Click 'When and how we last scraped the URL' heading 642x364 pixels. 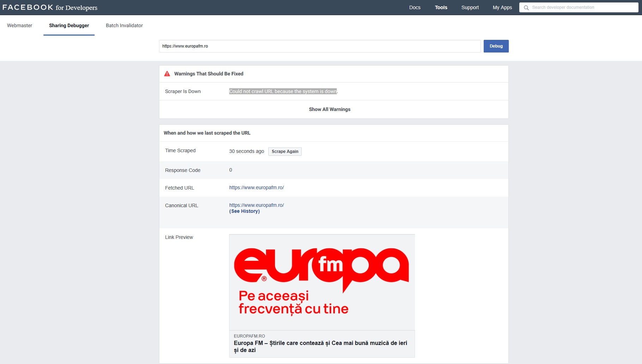207,133
